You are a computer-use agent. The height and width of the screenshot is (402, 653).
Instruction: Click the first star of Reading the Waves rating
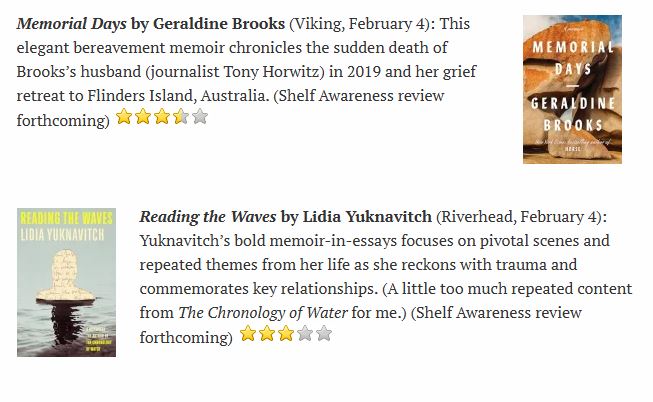tap(248, 334)
